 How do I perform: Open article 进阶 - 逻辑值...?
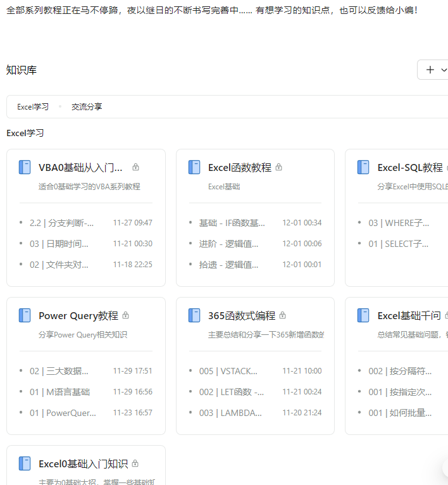pos(228,244)
